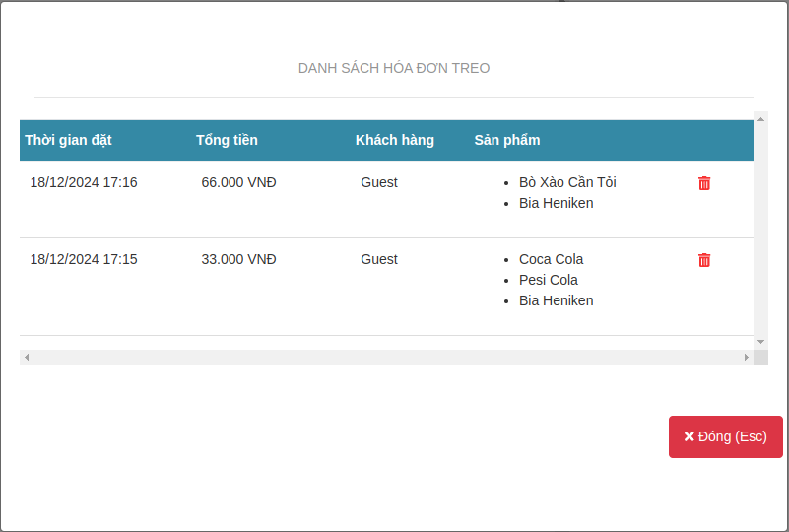The image size is (789, 532).
Task: Click the Bò Xào Cần Tỏi product item
Action: 567,182
